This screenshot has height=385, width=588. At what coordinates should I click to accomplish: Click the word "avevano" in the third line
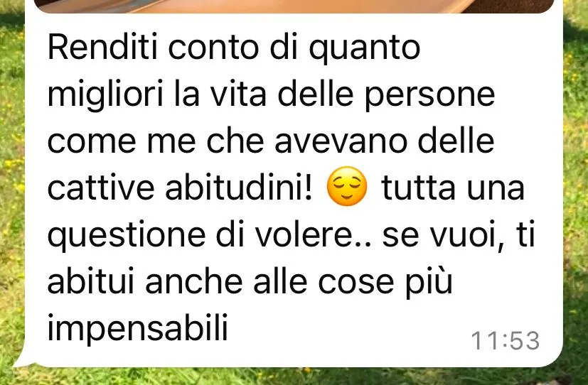[x=341, y=142]
